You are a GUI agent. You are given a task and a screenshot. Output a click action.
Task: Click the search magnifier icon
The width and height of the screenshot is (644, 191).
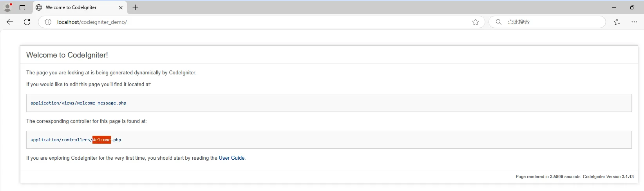[x=498, y=22]
